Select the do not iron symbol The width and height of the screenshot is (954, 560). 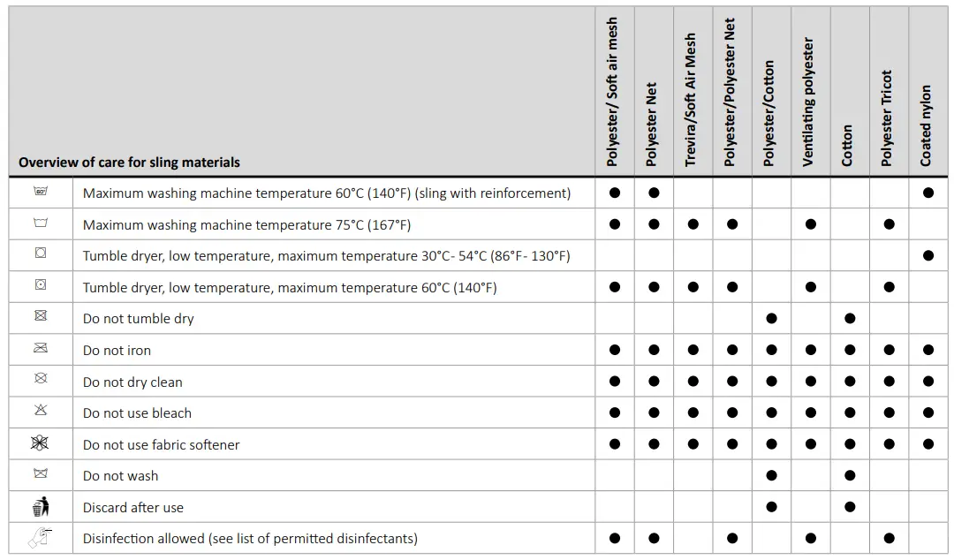click(x=41, y=349)
